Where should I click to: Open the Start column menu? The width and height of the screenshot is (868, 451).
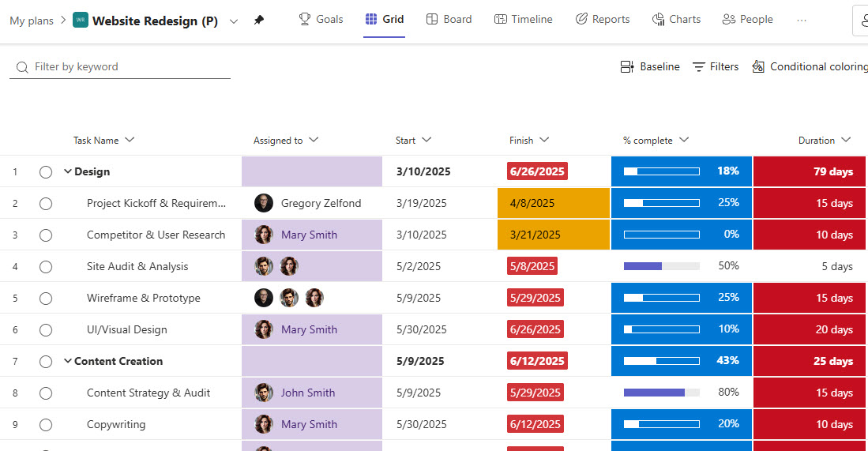point(426,140)
